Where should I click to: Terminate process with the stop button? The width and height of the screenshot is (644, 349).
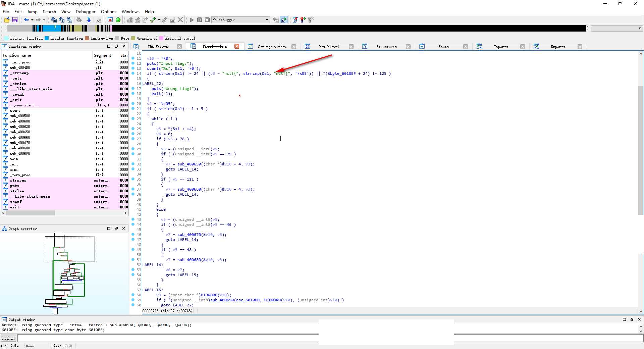207,20
